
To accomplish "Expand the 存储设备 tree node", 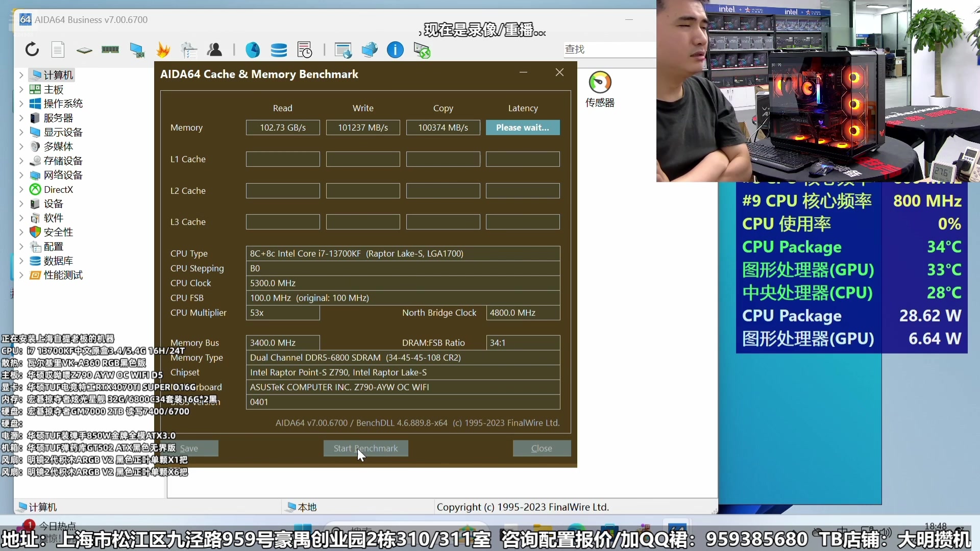I will coord(21,161).
